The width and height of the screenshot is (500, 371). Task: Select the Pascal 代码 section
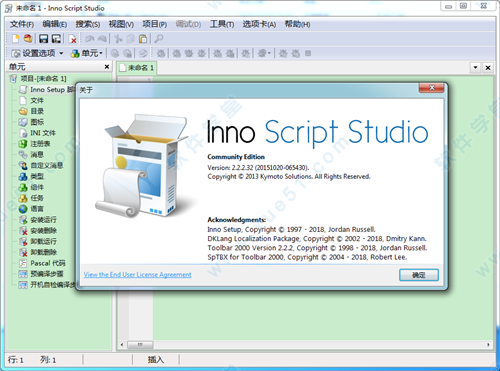(48, 263)
